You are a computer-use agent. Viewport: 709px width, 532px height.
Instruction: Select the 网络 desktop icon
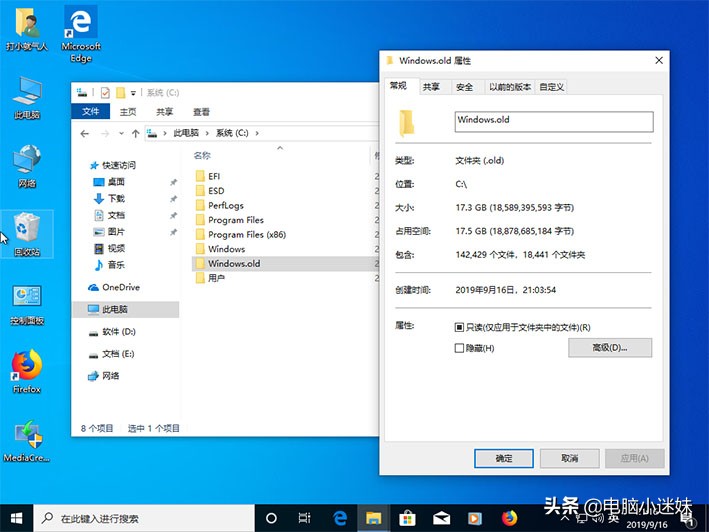27,166
